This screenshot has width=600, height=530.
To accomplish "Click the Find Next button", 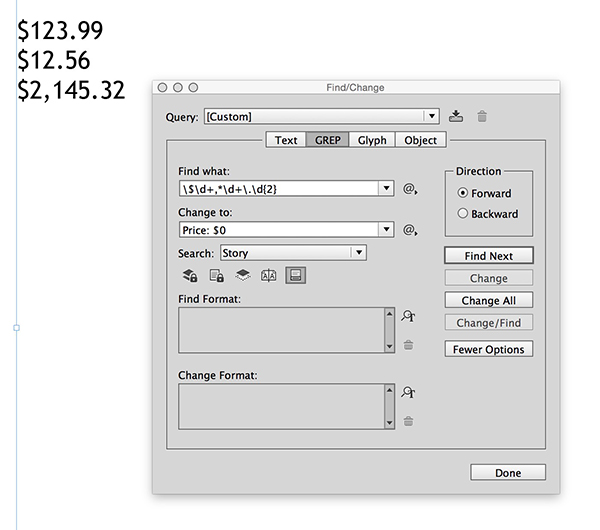I will pos(489,256).
